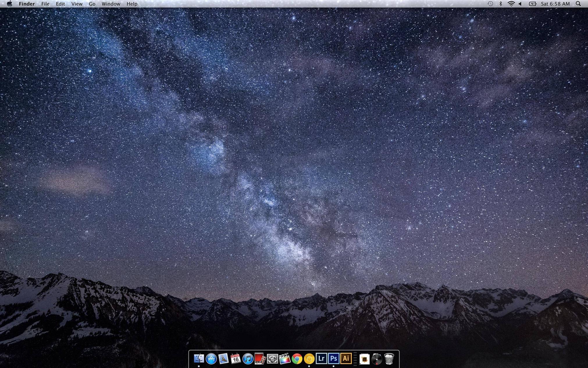Screen dimensions: 588x368
Task: Open the Calendar dock icon
Action: click(x=236, y=359)
